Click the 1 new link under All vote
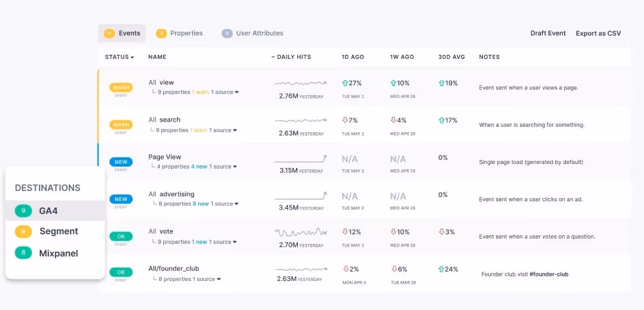644x310 pixels. pyautogui.click(x=199, y=242)
